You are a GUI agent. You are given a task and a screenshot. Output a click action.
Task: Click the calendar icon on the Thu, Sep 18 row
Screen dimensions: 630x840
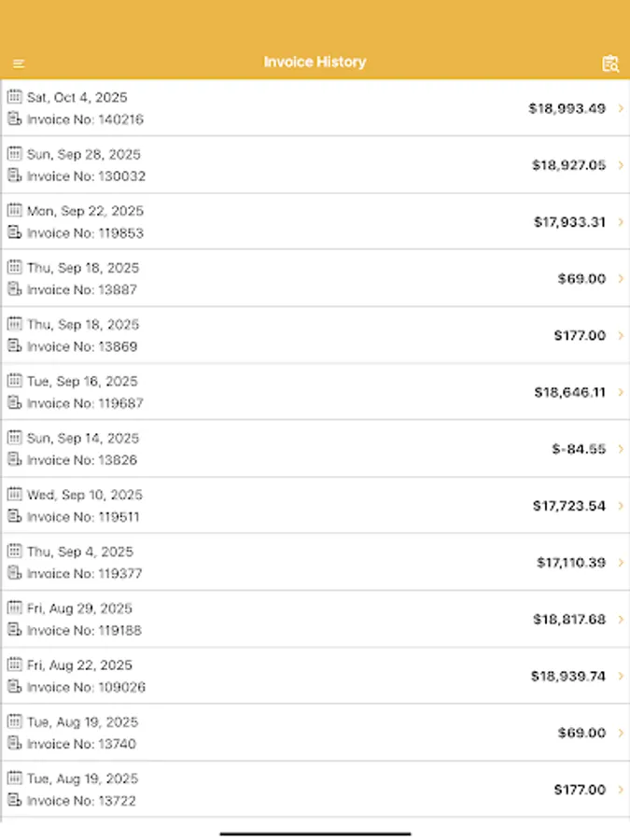pyautogui.click(x=14, y=268)
